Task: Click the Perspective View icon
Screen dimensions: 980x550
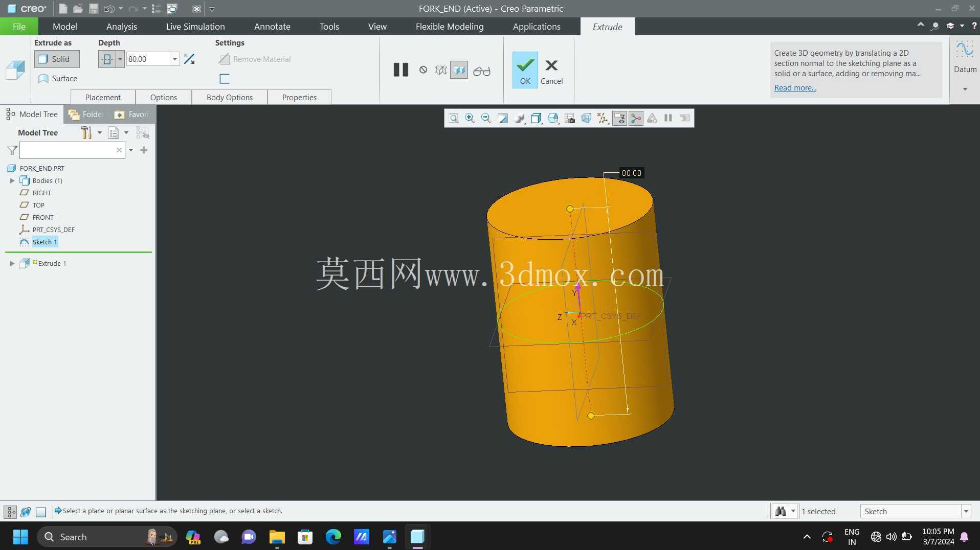Action: (586, 119)
